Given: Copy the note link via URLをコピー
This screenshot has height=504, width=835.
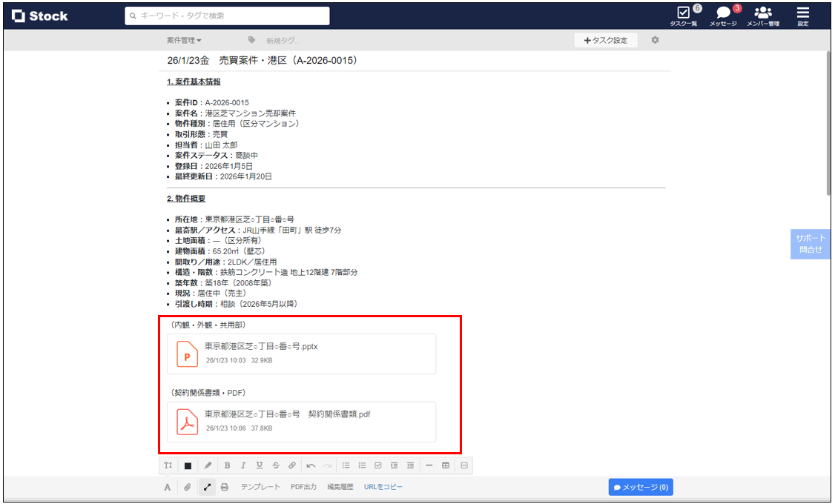Looking at the screenshot, I should tap(383, 487).
